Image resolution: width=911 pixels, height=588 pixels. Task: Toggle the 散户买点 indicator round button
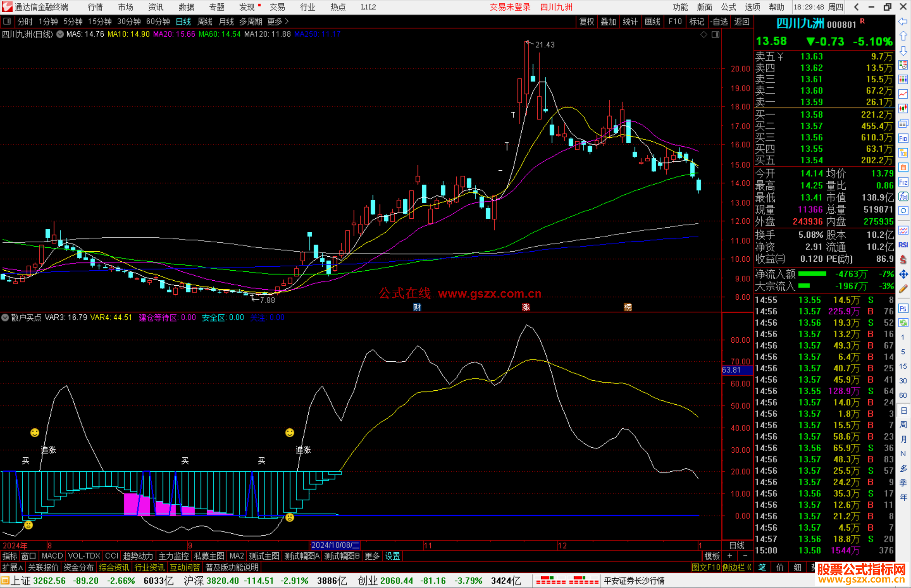click(x=5, y=317)
